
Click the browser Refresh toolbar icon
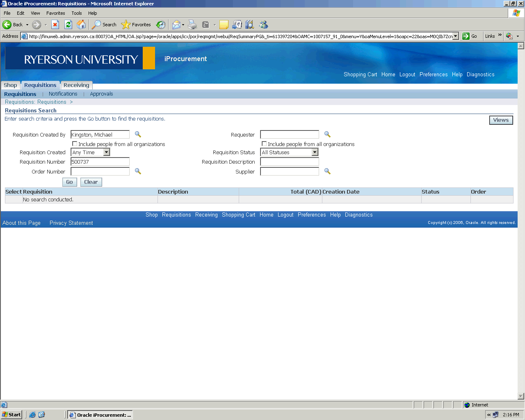[68, 25]
